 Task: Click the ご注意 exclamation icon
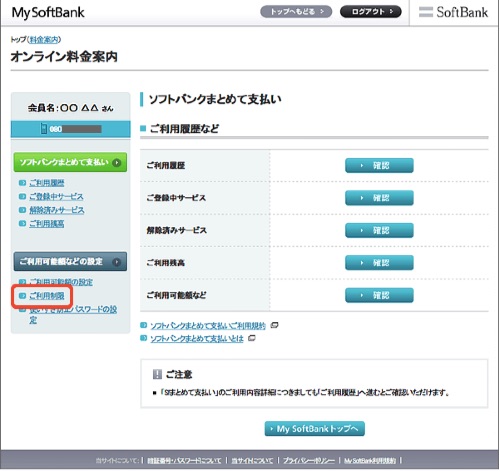pyautogui.click(x=157, y=374)
